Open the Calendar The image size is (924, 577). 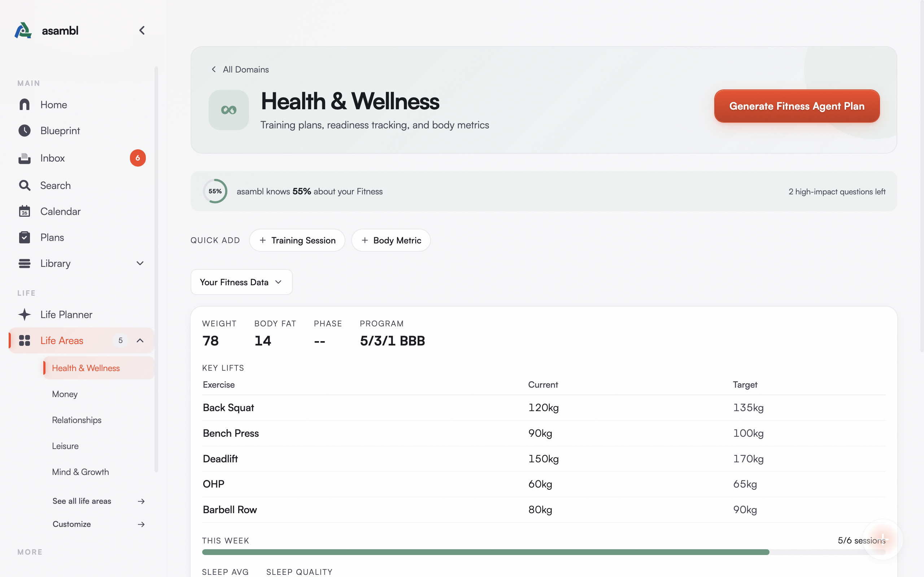(x=60, y=211)
